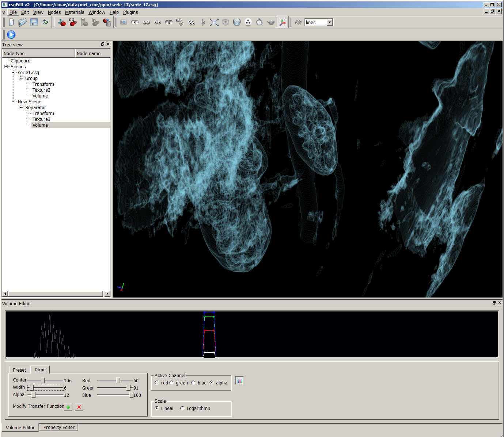Select the blue active channel
504x437 pixels.
(193, 383)
